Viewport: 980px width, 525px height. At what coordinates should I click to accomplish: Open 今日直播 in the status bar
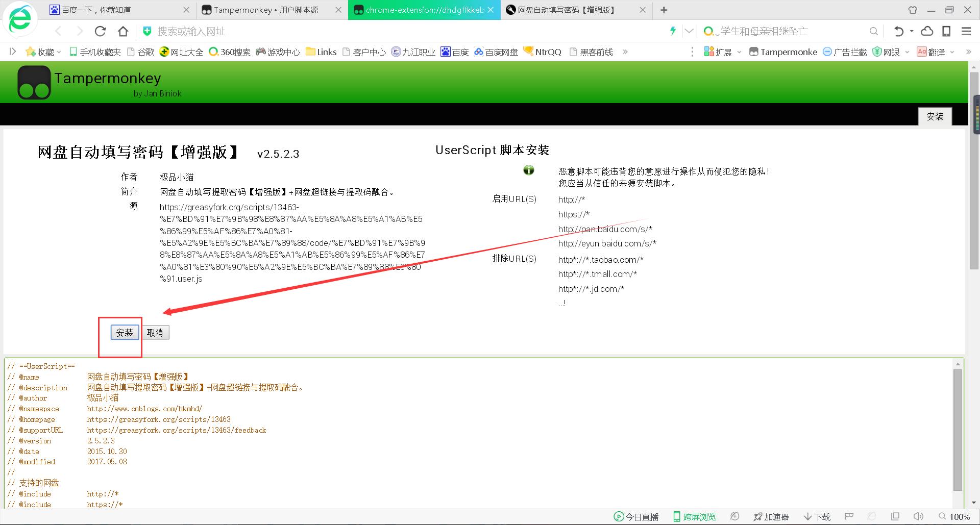635,516
